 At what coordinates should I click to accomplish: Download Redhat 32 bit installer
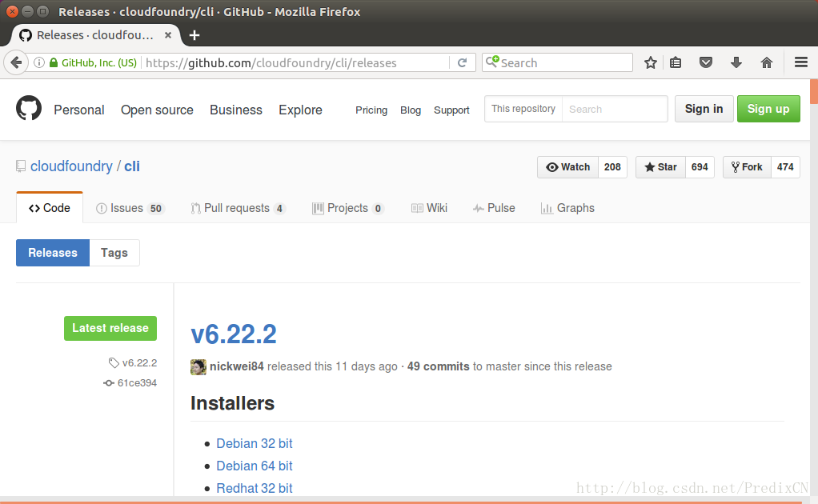[254, 488]
